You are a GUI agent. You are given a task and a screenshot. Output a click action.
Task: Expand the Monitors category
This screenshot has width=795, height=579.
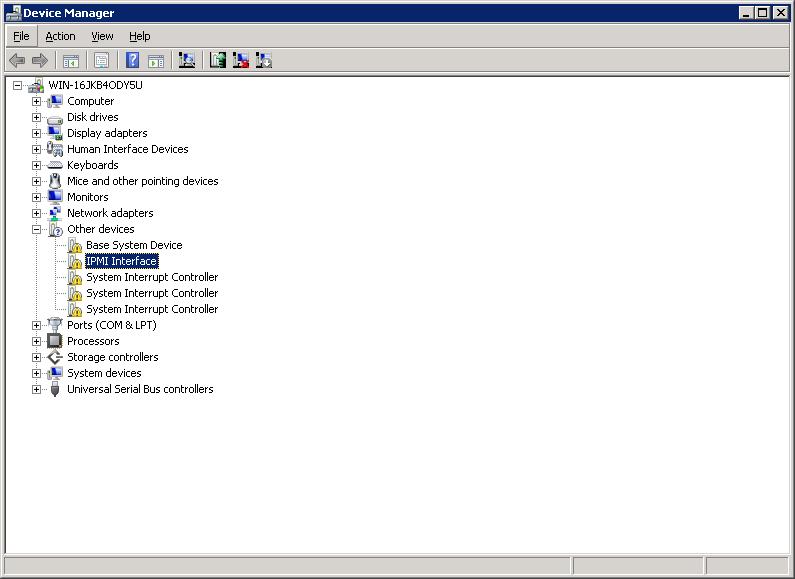click(37, 197)
